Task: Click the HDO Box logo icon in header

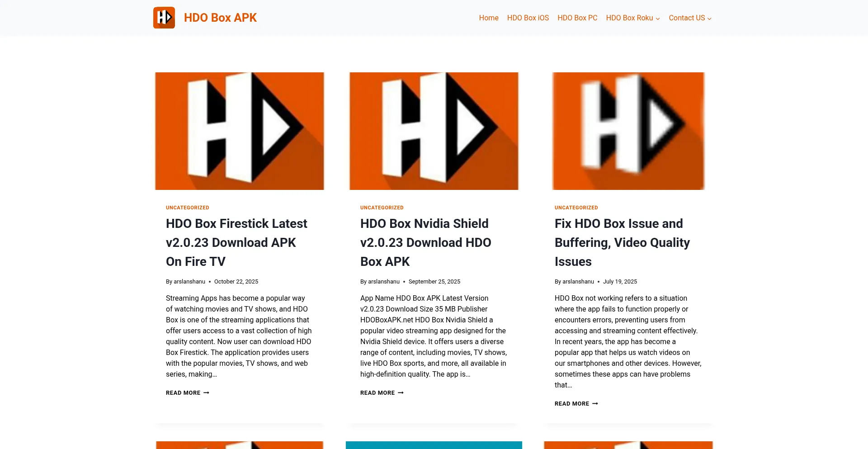Action: coord(164,18)
